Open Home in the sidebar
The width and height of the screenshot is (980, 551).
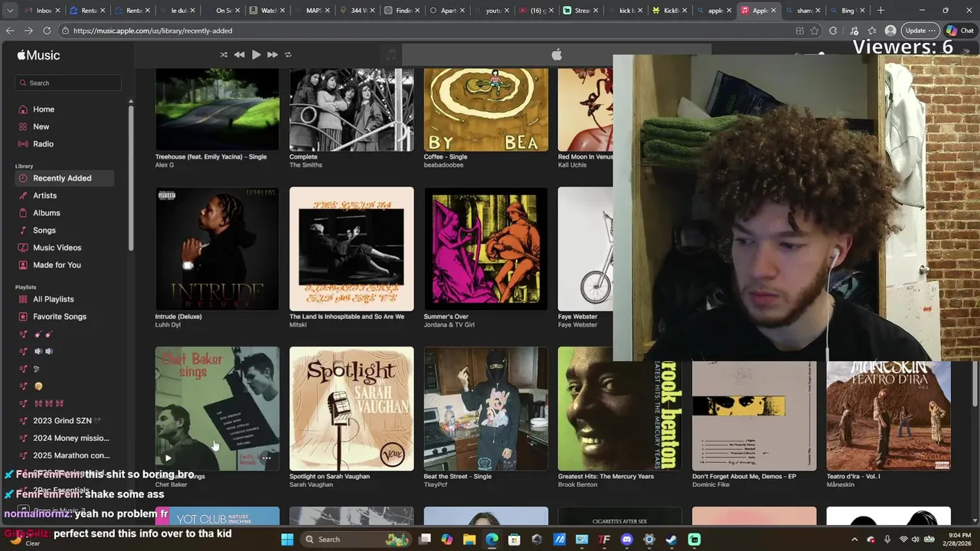tap(44, 109)
